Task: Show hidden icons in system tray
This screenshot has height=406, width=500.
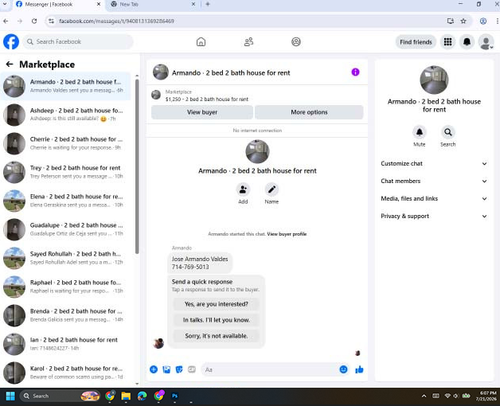Action: [424, 396]
